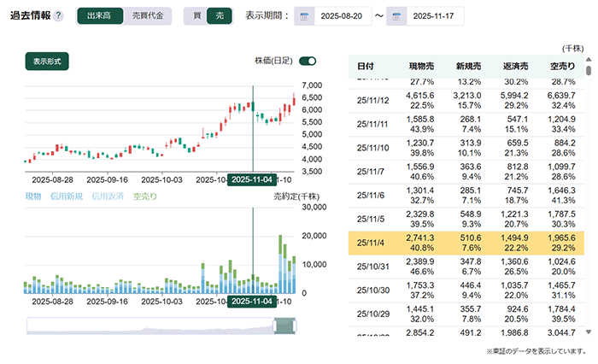Click the 過去情報 heading
This screenshot has height=364, width=598.
[31, 15]
